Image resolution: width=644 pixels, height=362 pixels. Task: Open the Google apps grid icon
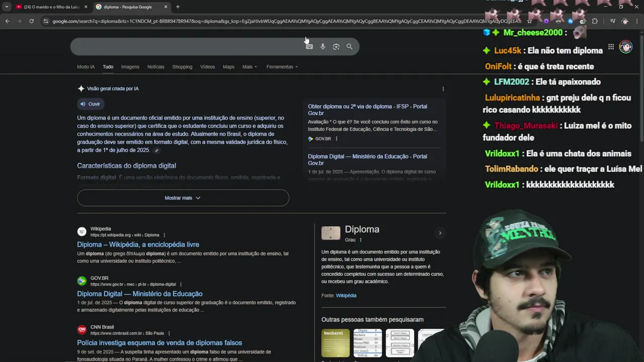(x=611, y=47)
